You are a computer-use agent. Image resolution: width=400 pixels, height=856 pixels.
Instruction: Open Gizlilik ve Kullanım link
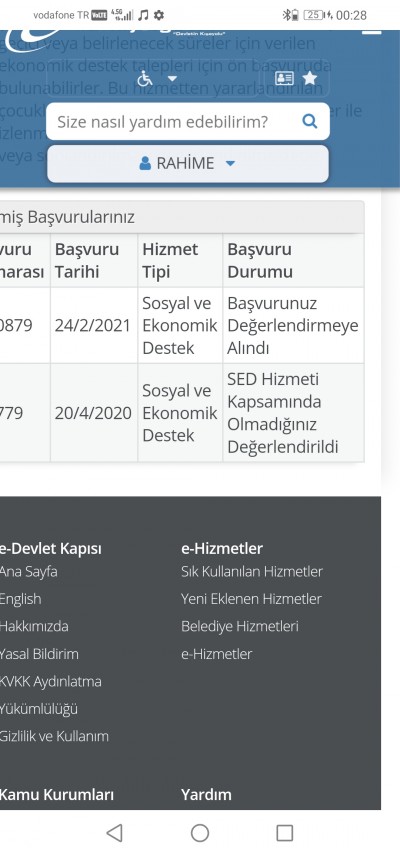click(x=54, y=736)
